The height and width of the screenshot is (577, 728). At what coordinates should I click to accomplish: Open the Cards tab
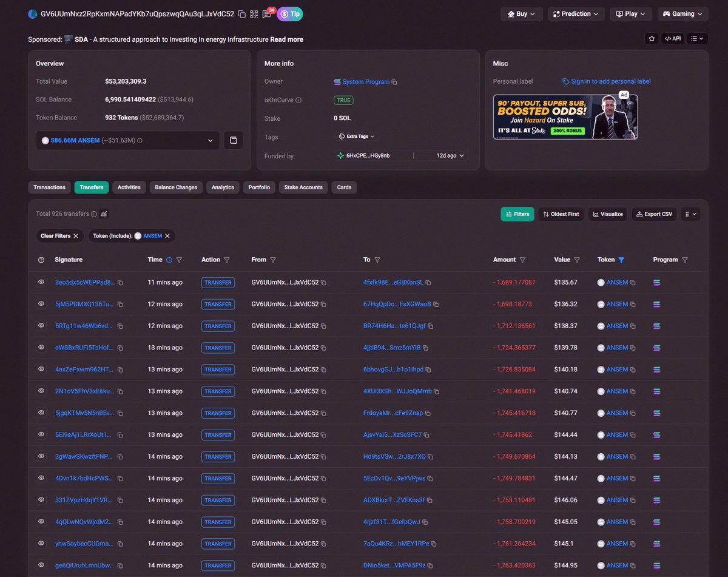coord(344,187)
